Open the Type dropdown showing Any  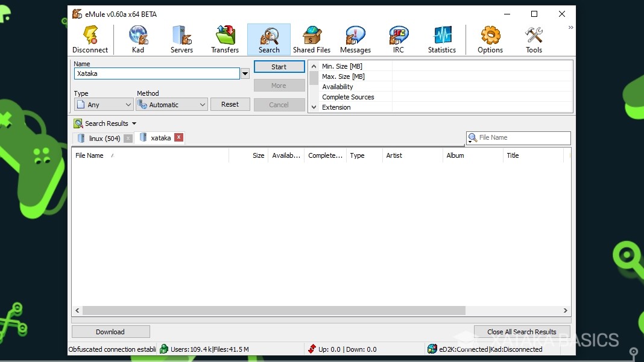coord(103,104)
